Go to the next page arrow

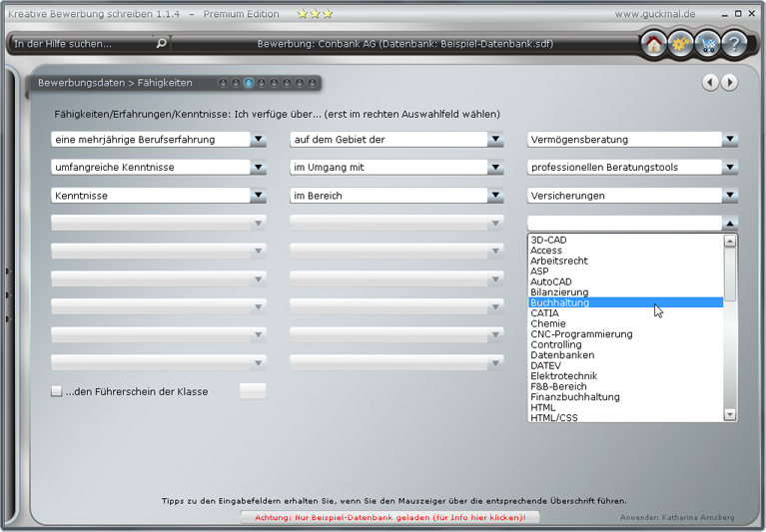[730, 83]
